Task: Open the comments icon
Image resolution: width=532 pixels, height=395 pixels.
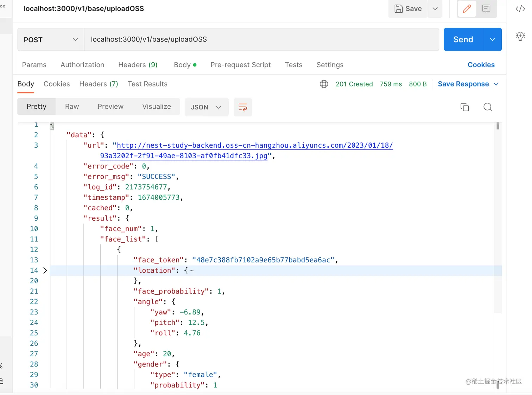Action: 486,9
